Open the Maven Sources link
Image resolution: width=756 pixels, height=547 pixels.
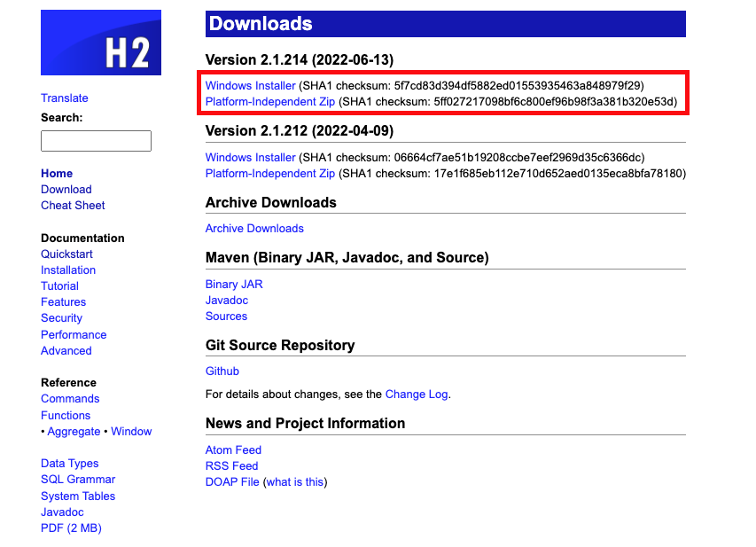point(226,316)
